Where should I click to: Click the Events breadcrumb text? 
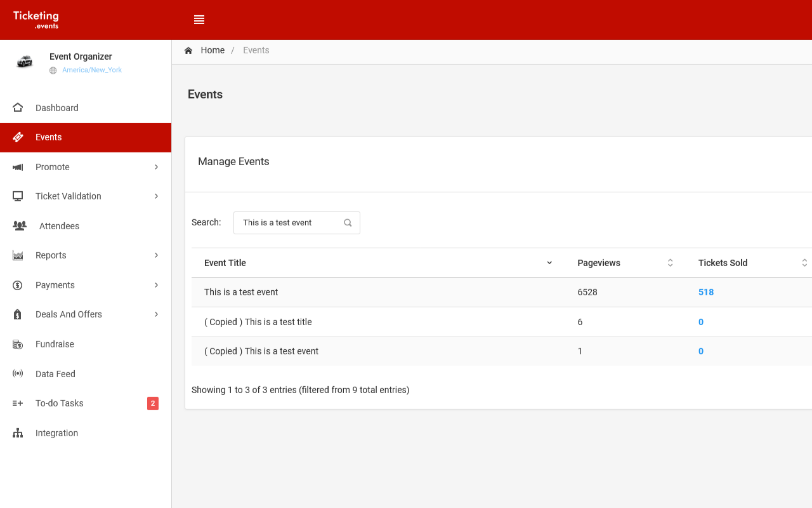click(256, 50)
